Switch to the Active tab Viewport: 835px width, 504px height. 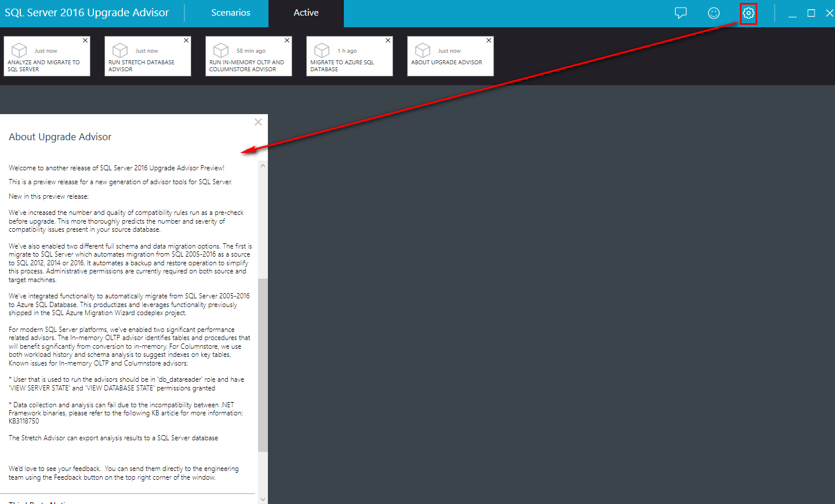(306, 13)
